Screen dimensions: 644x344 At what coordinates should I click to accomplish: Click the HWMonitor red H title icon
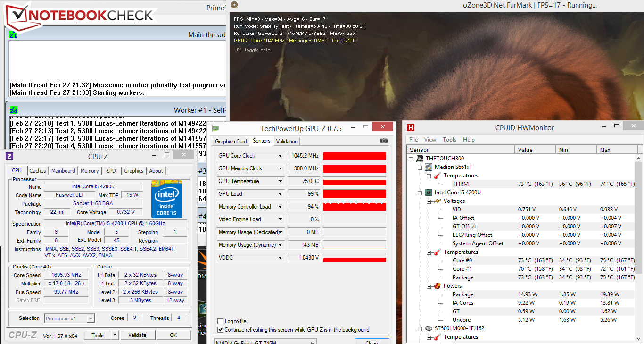(411, 127)
